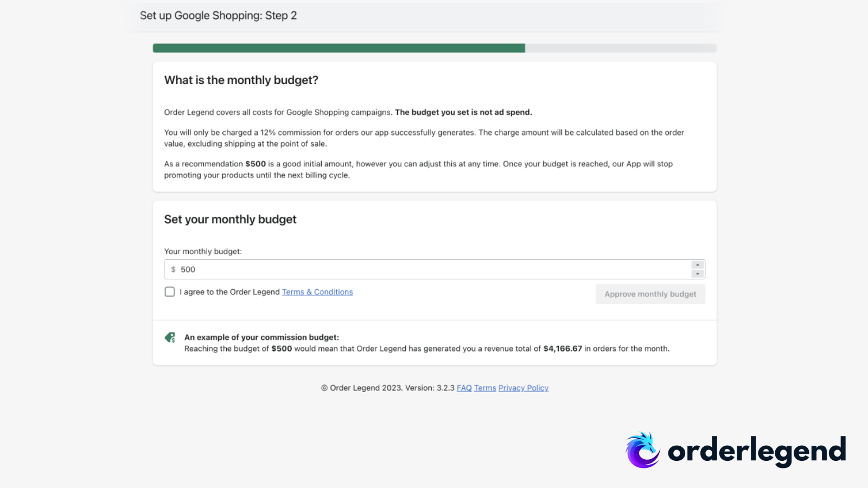
Task: Click the '© Order Legend 2023. Version: 3.2.3' text
Action: point(388,388)
